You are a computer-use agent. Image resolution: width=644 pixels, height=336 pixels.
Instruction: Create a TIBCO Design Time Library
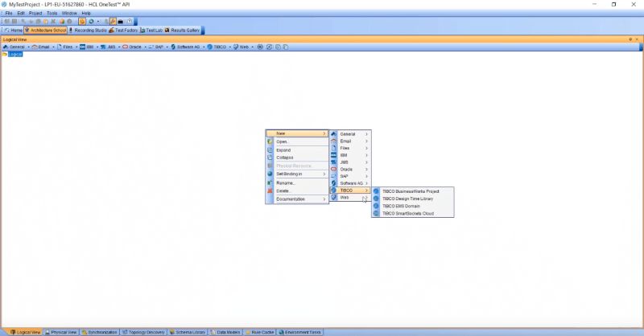pyautogui.click(x=413, y=199)
